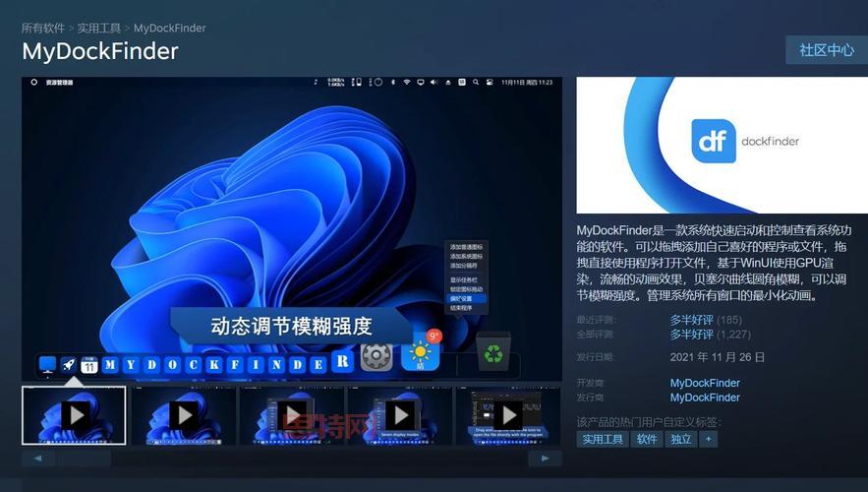Click the letter O dock icon
Viewport: 868px width, 492px height.
coord(172,364)
